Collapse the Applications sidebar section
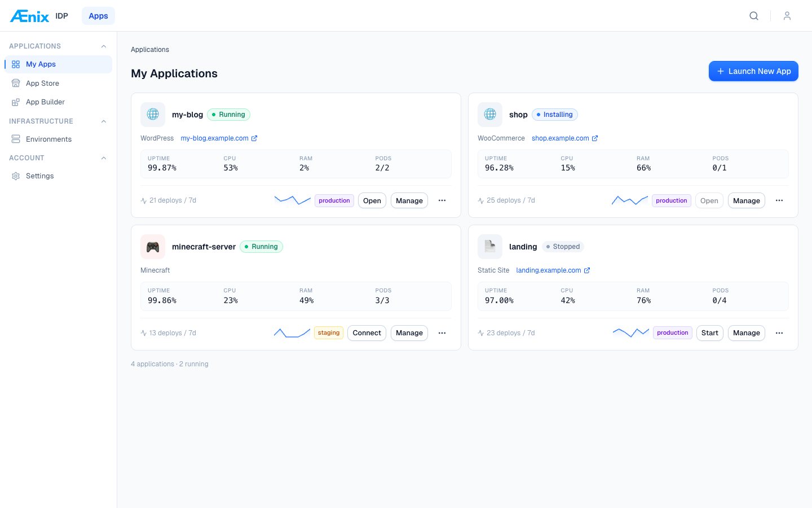The image size is (812, 508). pos(103,46)
